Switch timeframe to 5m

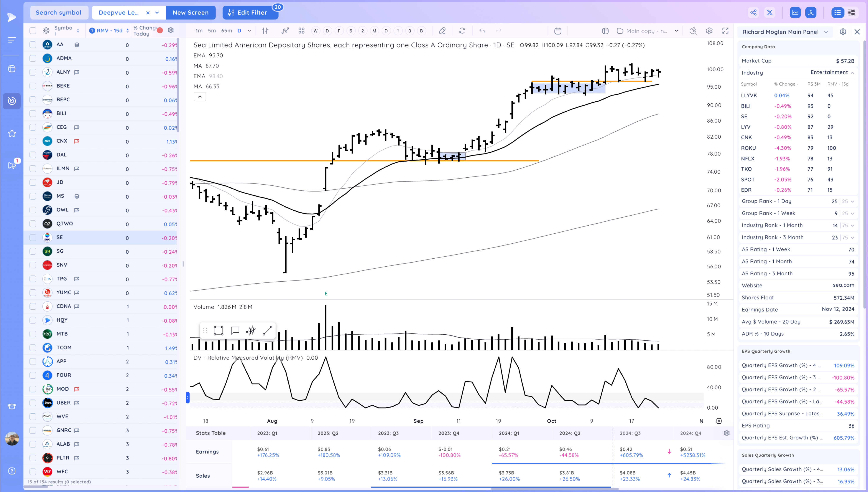tap(212, 30)
